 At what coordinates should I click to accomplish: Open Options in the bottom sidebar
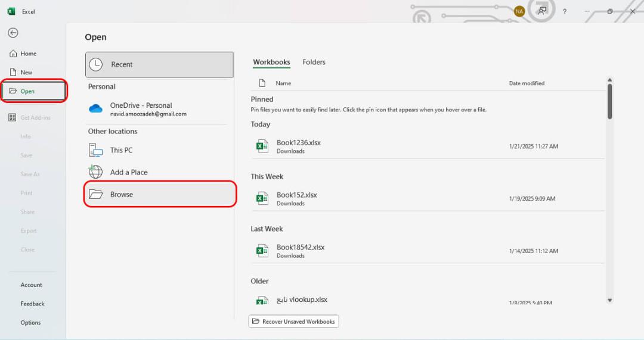click(x=31, y=323)
